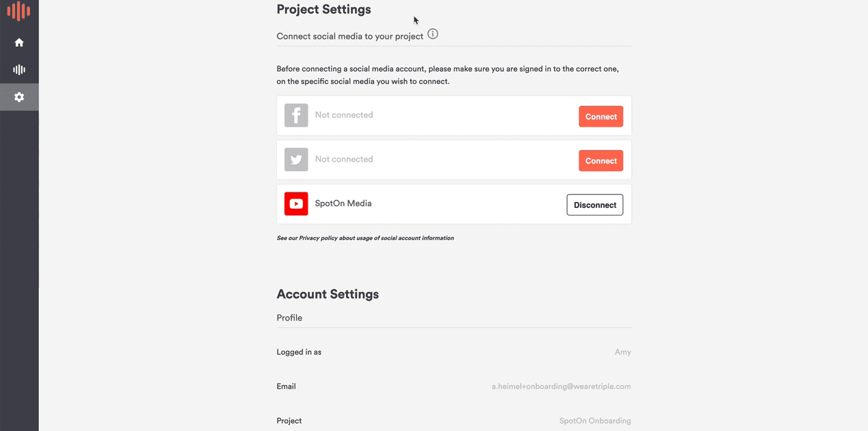Select the onboarding email address field
Image resolution: width=868 pixels, height=431 pixels.
click(x=562, y=386)
